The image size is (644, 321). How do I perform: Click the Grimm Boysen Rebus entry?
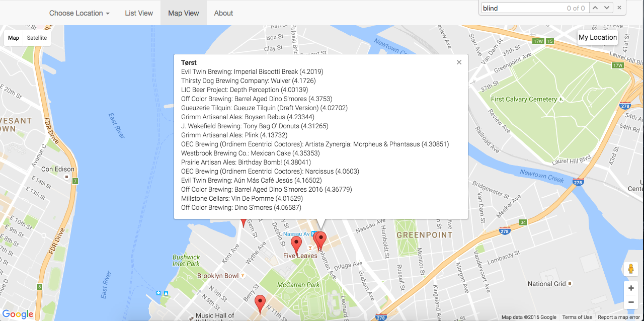[248, 117]
